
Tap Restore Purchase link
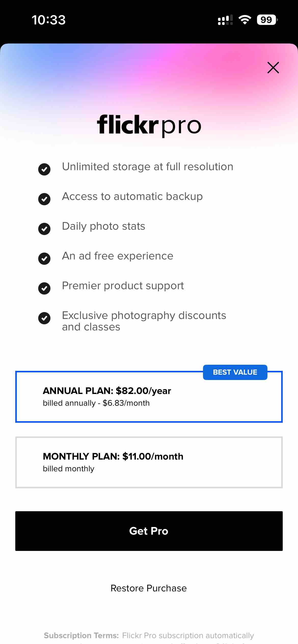click(x=149, y=588)
